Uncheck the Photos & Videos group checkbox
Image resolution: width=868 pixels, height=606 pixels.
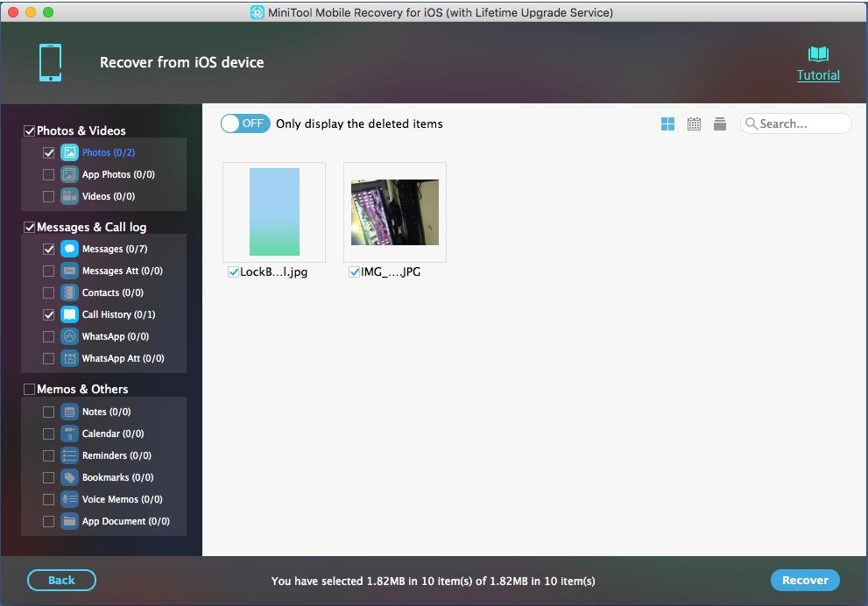point(29,130)
